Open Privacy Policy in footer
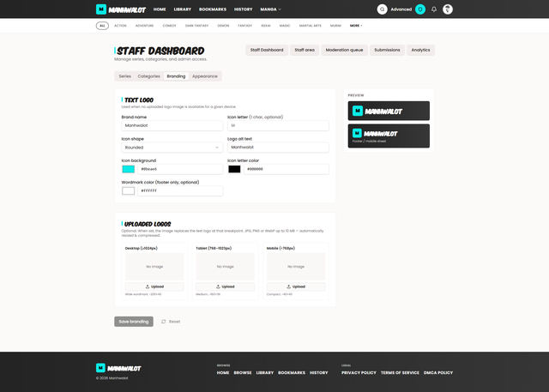Screen dimensions: 549x392 [x=359, y=373]
